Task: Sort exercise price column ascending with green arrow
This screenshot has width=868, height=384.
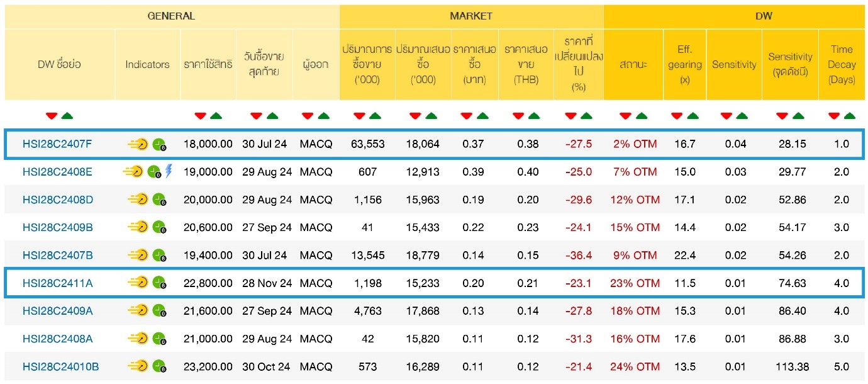Action: pos(216,116)
